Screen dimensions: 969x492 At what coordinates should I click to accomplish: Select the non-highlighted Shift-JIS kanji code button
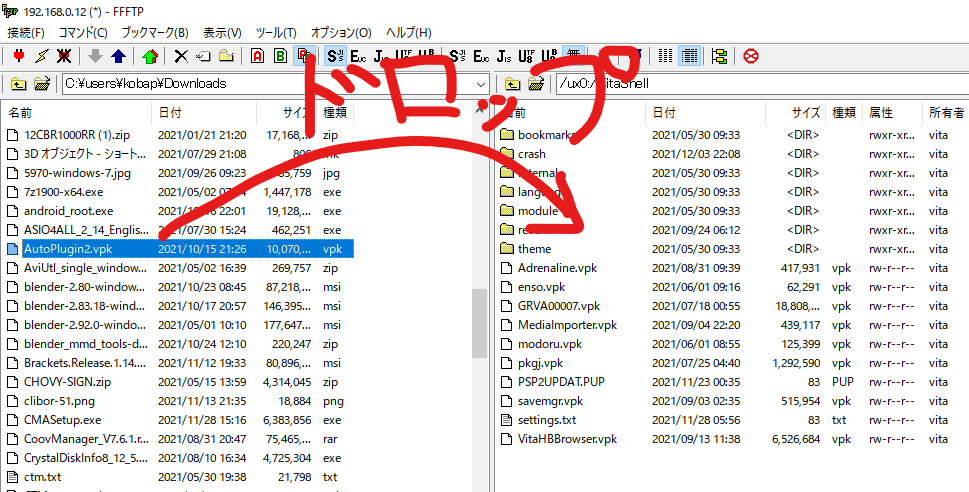click(x=458, y=56)
